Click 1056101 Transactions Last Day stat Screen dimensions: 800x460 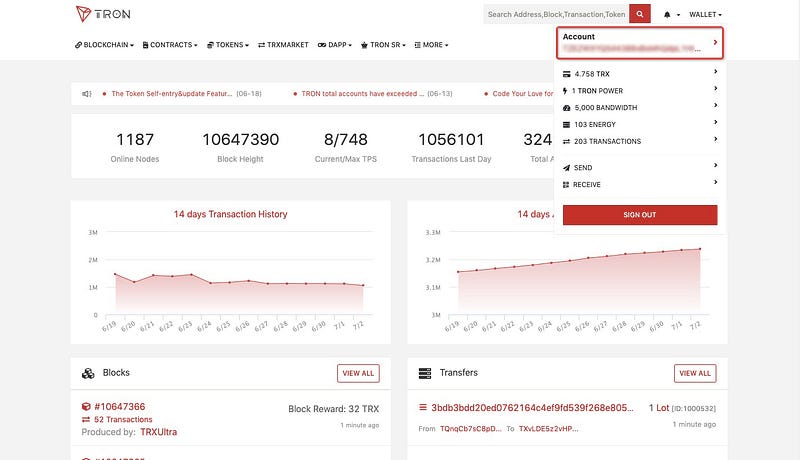coord(451,147)
